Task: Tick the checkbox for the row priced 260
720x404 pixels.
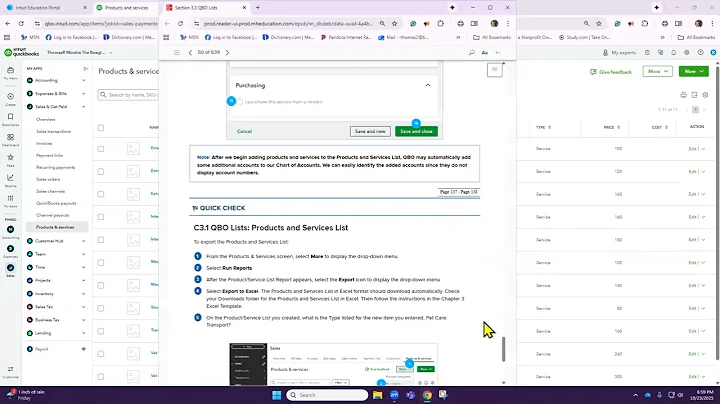Action: [101, 354]
